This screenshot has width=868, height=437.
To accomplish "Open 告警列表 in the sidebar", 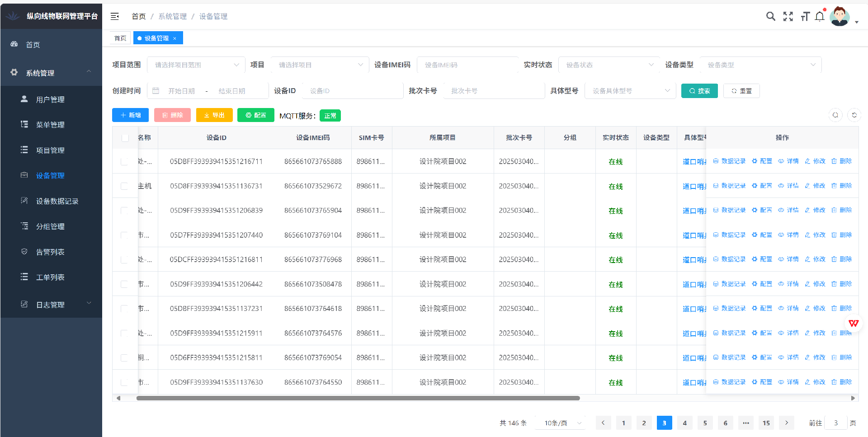I will [x=50, y=252].
